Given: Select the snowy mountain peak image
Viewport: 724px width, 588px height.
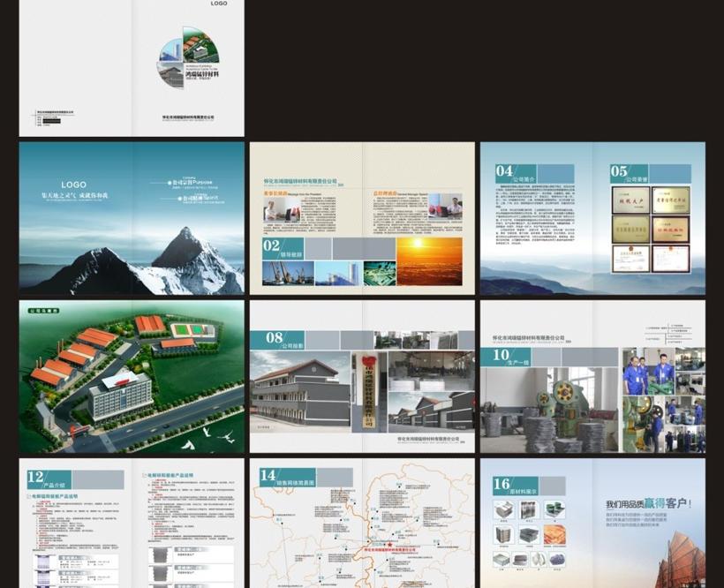Looking at the screenshot, I should 184,256.
